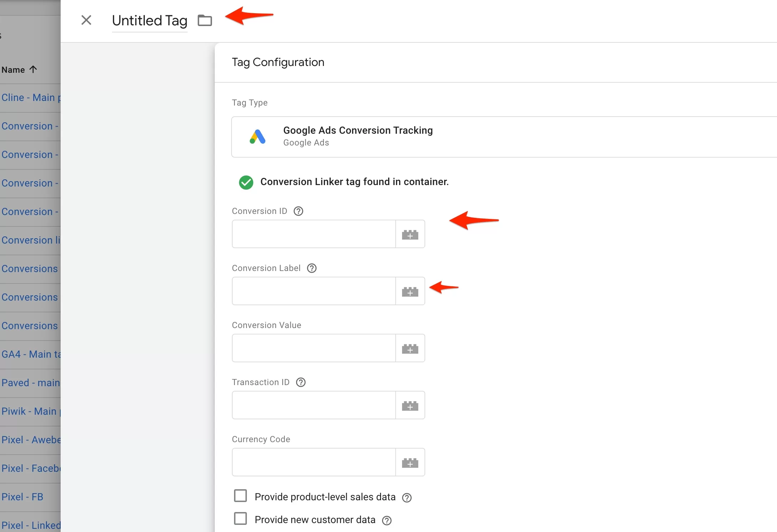The height and width of the screenshot is (532, 777).
Task: Insert a variable into Conversion Value
Action: [410, 348]
